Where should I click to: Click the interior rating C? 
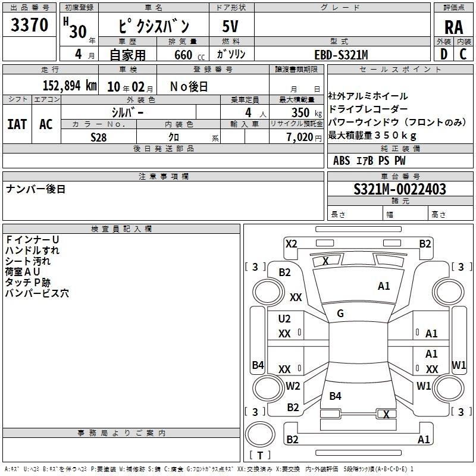point(463,54)
